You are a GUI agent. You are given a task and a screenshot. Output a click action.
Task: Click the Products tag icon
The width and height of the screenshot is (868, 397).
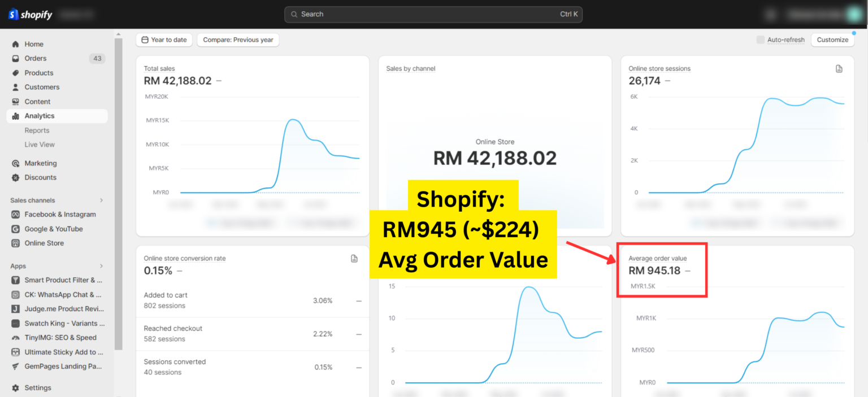[15, 73]
